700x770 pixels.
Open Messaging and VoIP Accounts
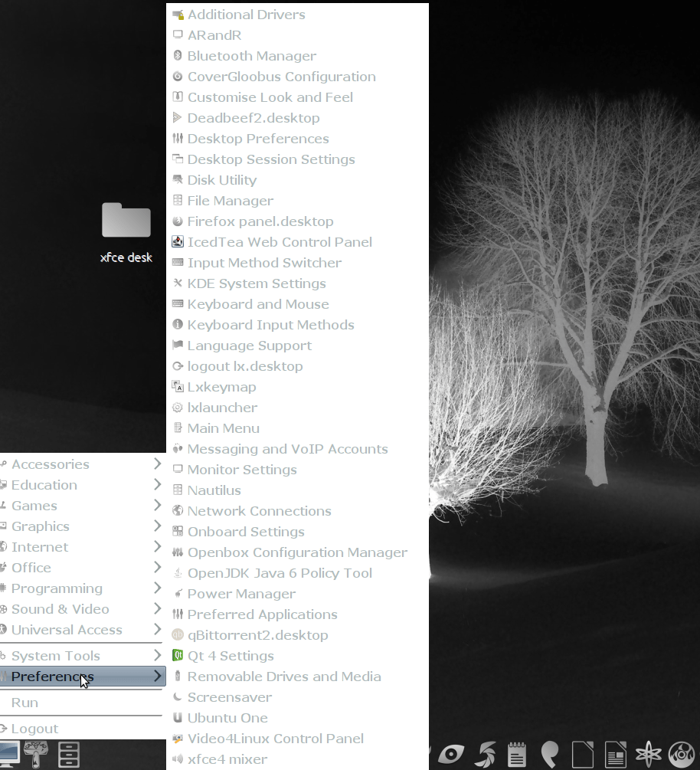297,449
